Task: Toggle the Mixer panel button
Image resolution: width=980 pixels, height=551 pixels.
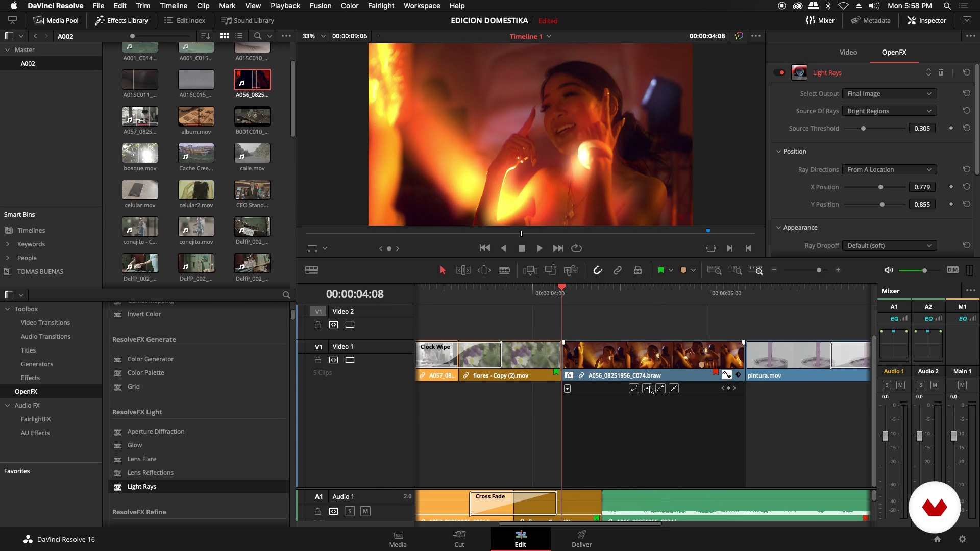Action: click(820, 20)
